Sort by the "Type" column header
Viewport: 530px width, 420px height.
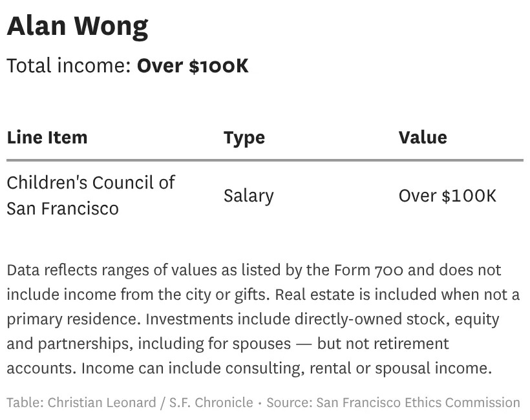pyautogui.click(x=244, y=137)
